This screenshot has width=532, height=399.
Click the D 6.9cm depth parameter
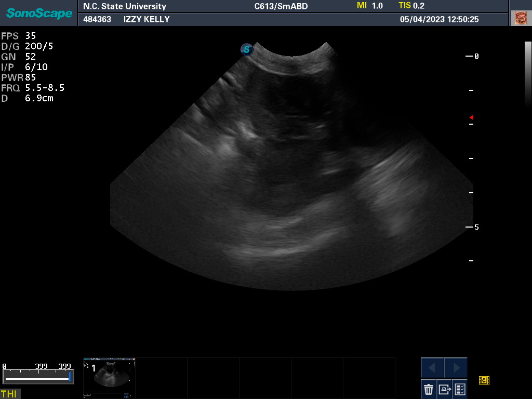[28, 98]
